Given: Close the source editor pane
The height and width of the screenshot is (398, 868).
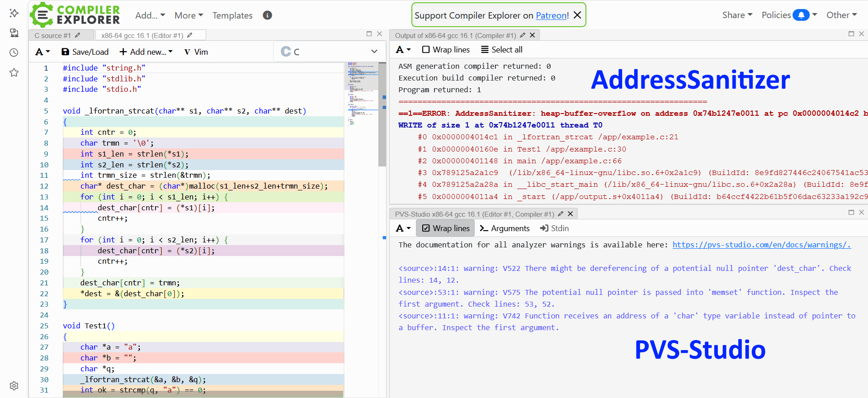Looking at the screenshot, I should (380, 34).
